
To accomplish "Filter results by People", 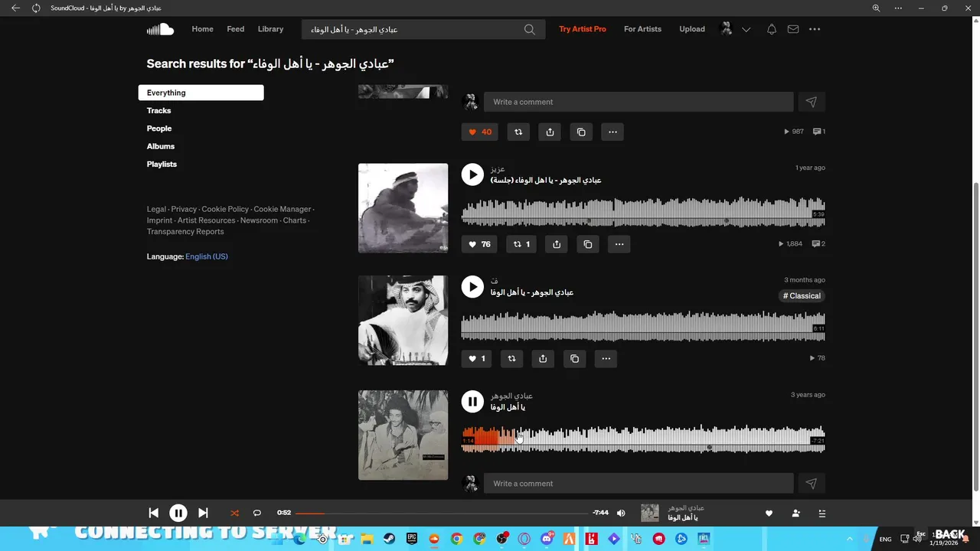I will coord(159,129).
